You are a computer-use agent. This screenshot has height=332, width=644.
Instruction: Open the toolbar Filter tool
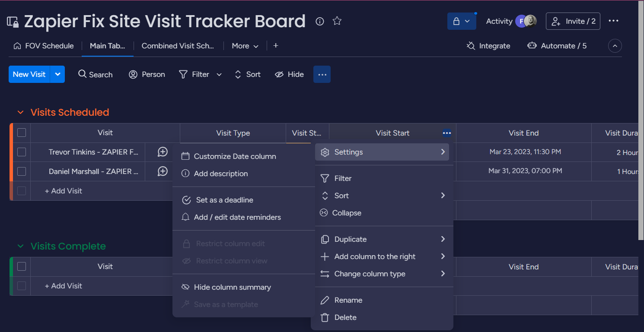[194, 74]
